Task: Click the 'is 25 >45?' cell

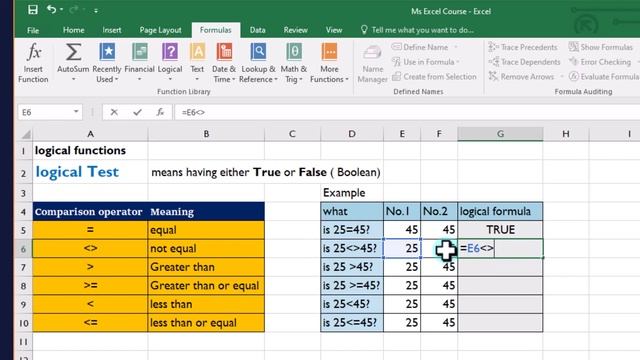Action: (x=352, y=267)
